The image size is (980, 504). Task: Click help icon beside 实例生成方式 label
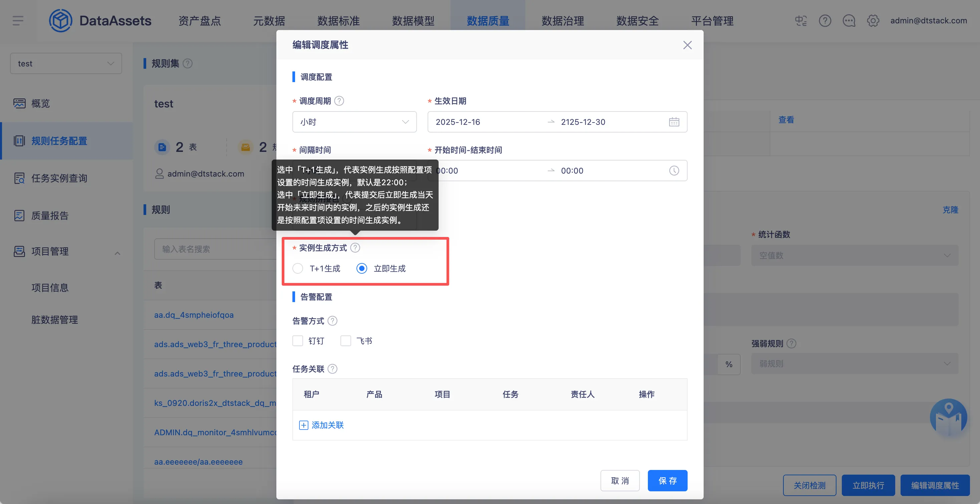[x=355, y=248]
